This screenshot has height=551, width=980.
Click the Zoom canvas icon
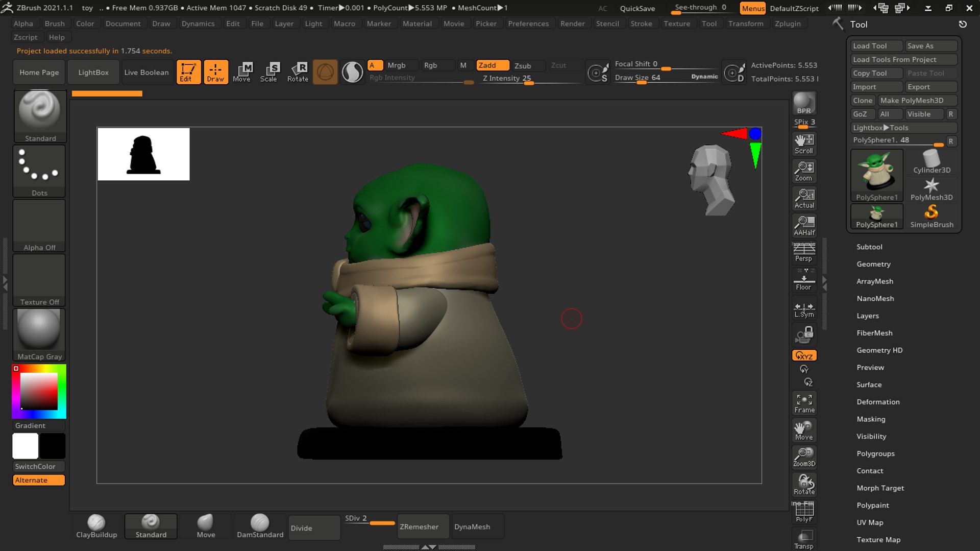pos(804,172)
